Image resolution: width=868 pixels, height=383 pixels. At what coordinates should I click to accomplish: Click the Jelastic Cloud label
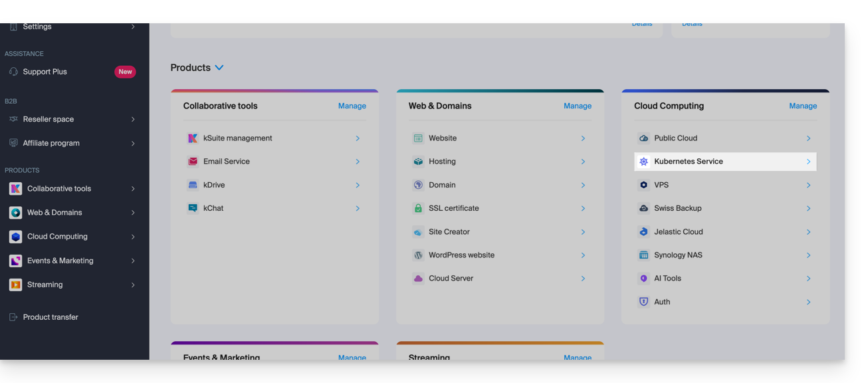[x=679, y=232]
